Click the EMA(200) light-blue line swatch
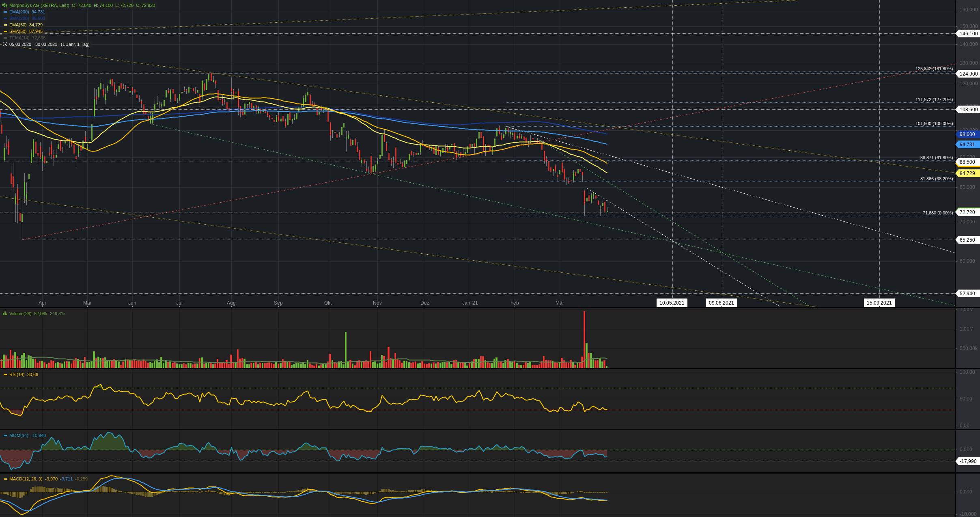This screenshot has height=517, width=980. [5, 12]
